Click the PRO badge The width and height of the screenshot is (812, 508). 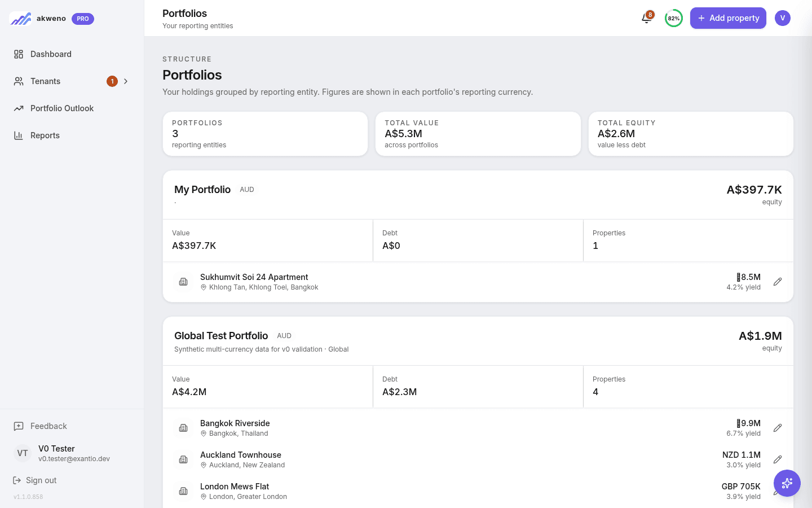pos(83,19)
